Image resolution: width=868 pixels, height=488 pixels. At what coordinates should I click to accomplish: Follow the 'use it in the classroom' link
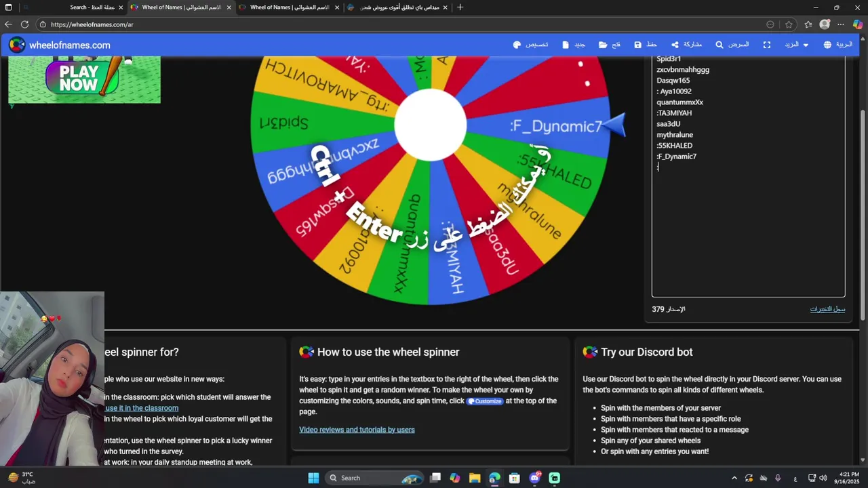tap(142, 408)
